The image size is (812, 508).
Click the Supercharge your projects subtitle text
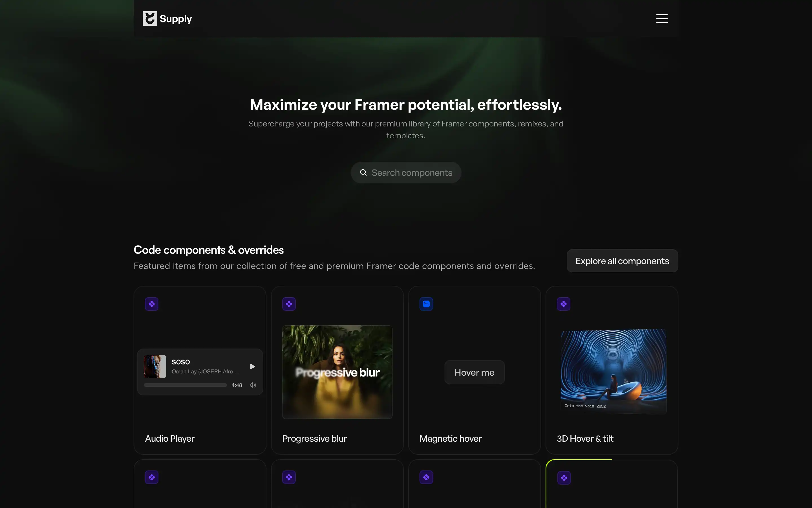pyautogui.click(x=406, y=129)
